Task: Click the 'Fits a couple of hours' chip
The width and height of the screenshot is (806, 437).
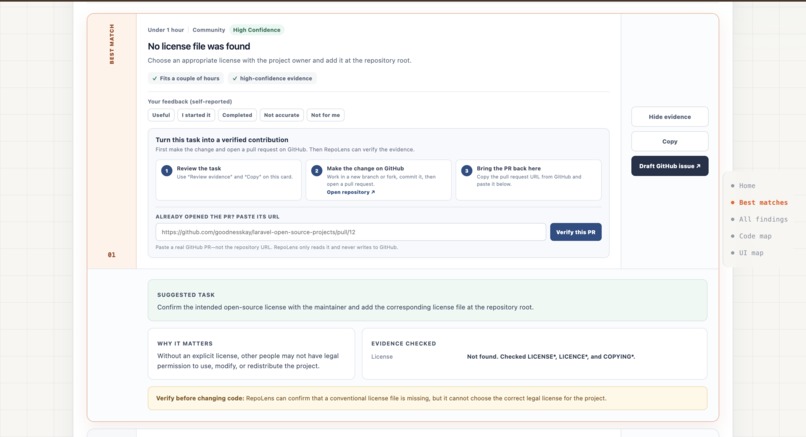Action: [x=186, y=78]
